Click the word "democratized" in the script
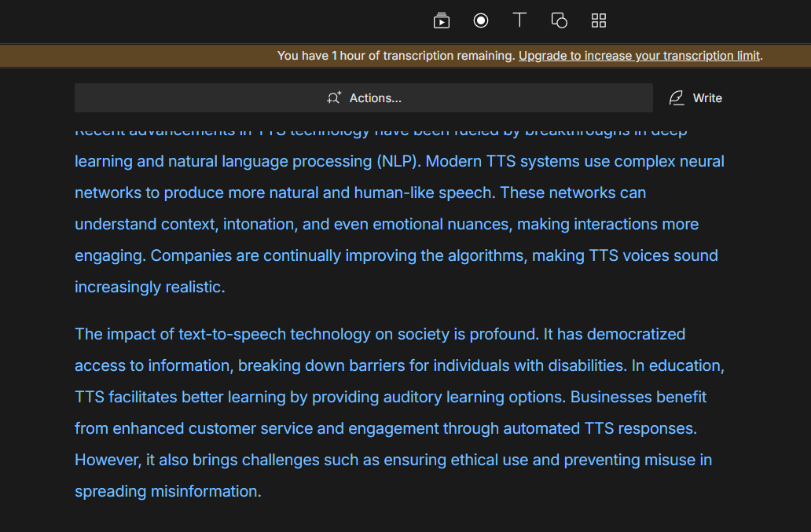Image resolution: width=811 pixels, height=532 pixels. [x=636, y=334]
